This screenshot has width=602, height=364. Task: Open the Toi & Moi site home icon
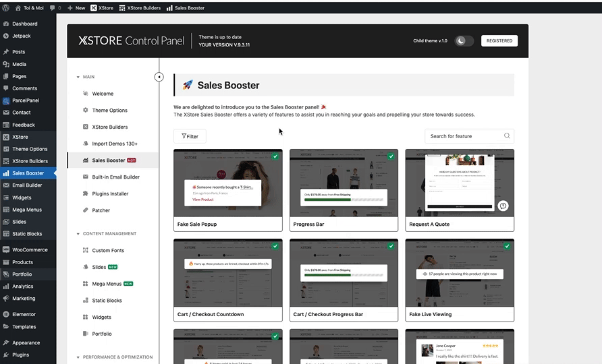[x=18, y=7]
